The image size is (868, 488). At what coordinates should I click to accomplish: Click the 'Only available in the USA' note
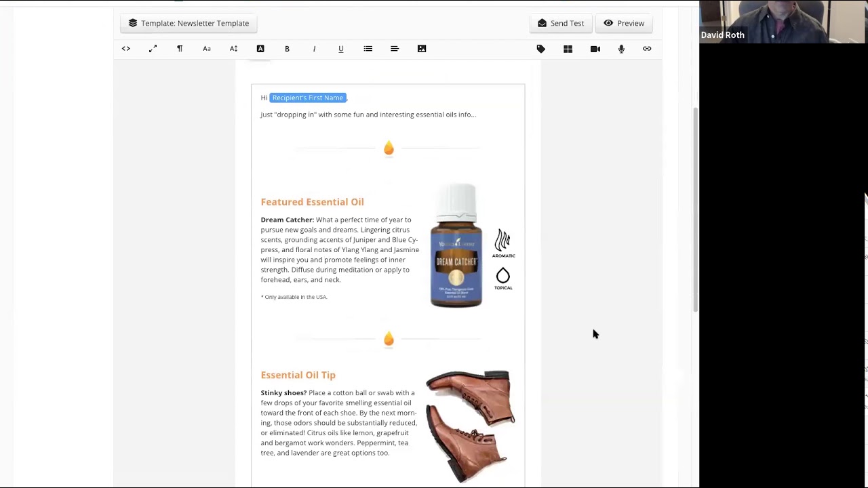(294, 297)
